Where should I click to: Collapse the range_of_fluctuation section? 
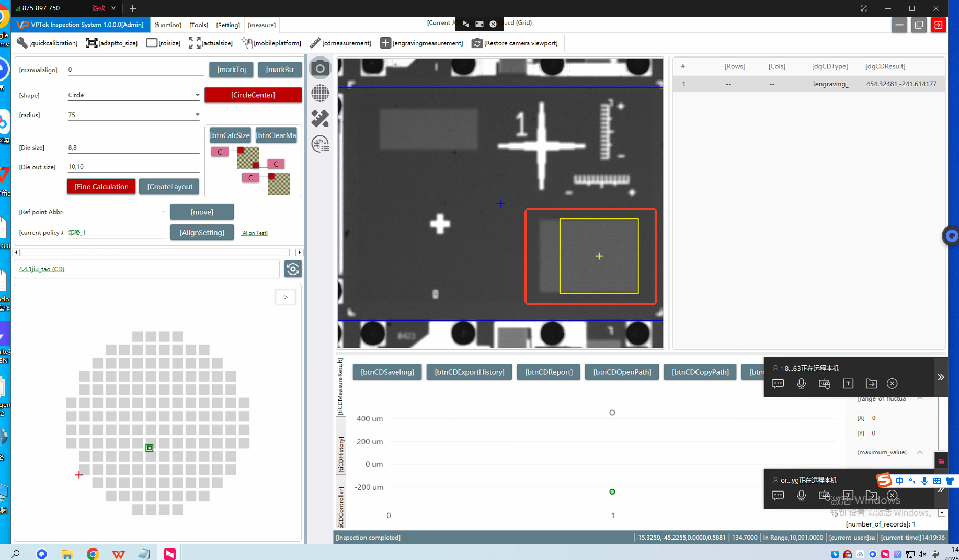(x=920, y=398)
